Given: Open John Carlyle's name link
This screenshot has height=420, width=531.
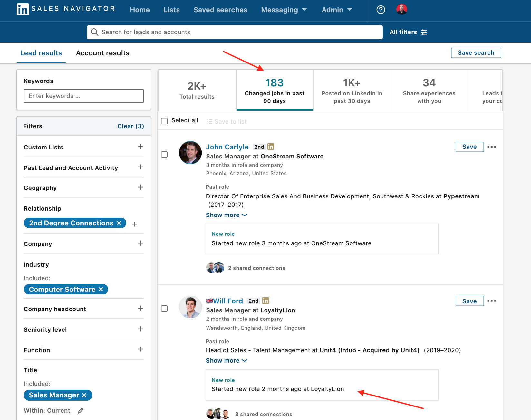Looking at the screenshot, I should (227, 147).
